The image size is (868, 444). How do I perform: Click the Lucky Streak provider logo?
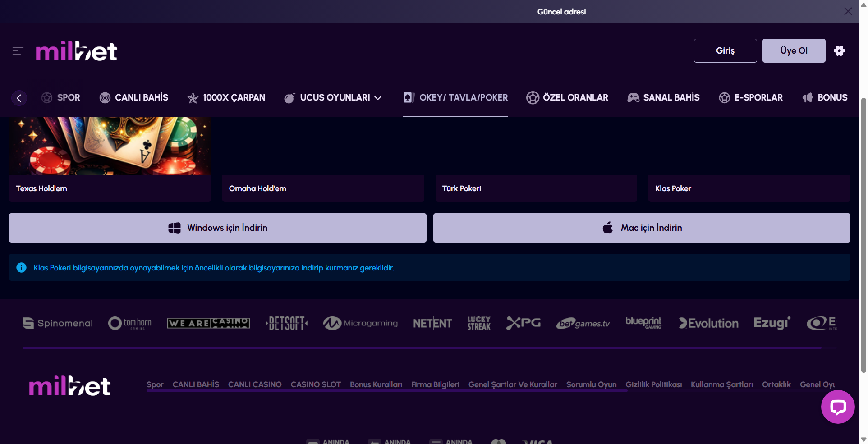[x=479, y=323]
